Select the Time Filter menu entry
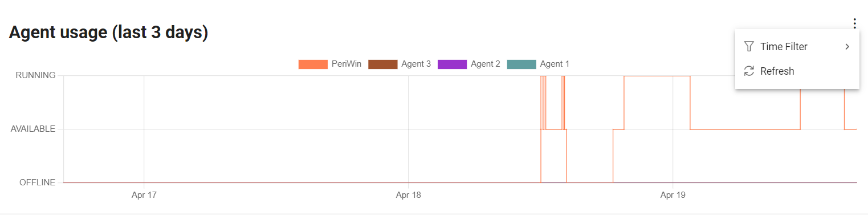Image resolution: width=868 pixels, height=215 pixels. pos(797,47)
